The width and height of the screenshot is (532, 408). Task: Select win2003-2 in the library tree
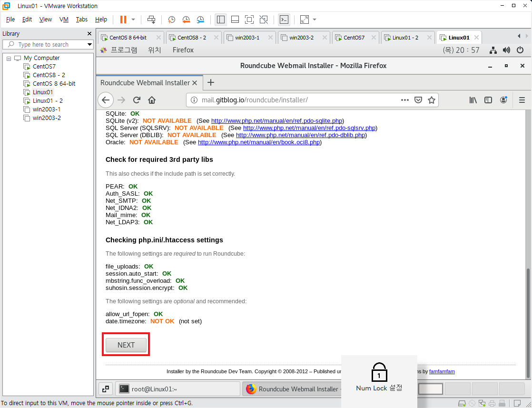(47, 118)
